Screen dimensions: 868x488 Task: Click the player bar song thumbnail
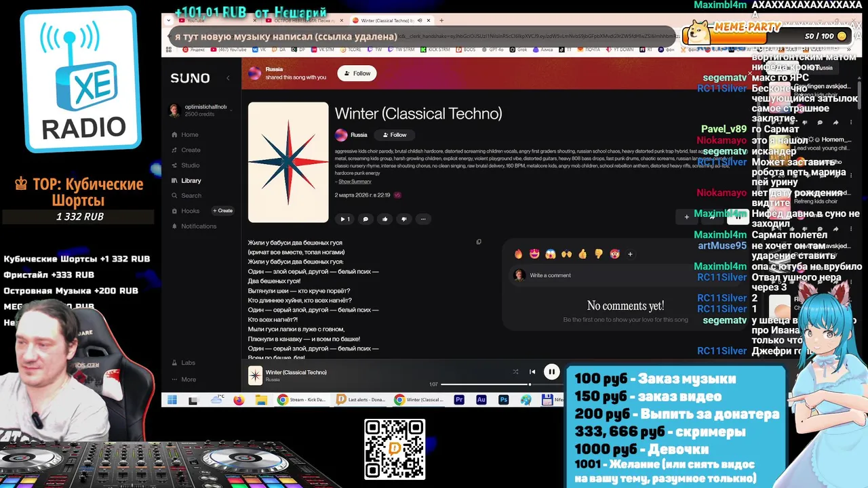pos(255,375)
